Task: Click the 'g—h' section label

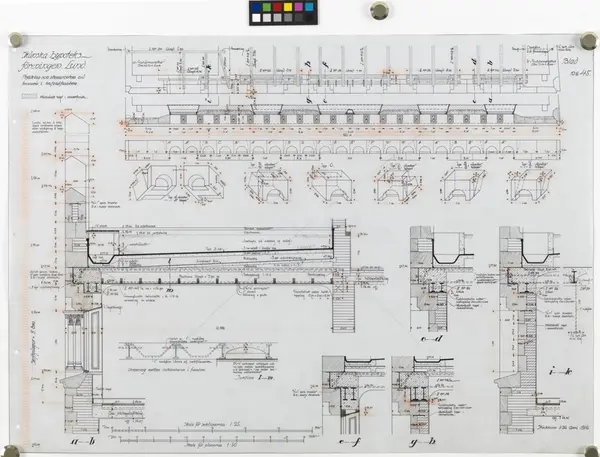Action: click(x=422, y=442)
